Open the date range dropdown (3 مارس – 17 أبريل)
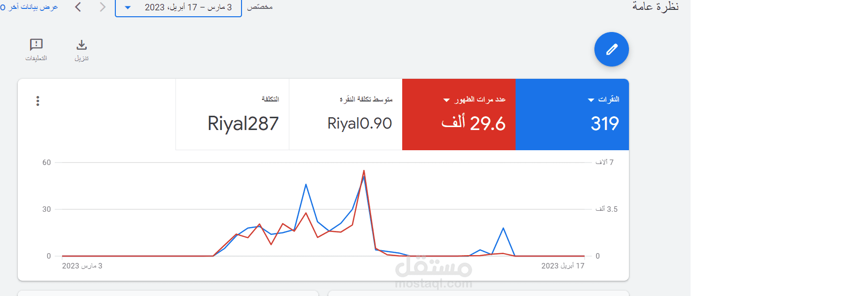The height and width of the screenshot is (296, 868). tap(178, 7)
